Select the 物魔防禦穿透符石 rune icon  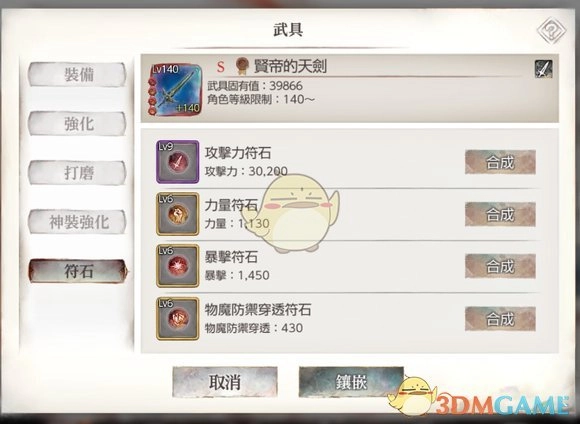coord(178,318)
